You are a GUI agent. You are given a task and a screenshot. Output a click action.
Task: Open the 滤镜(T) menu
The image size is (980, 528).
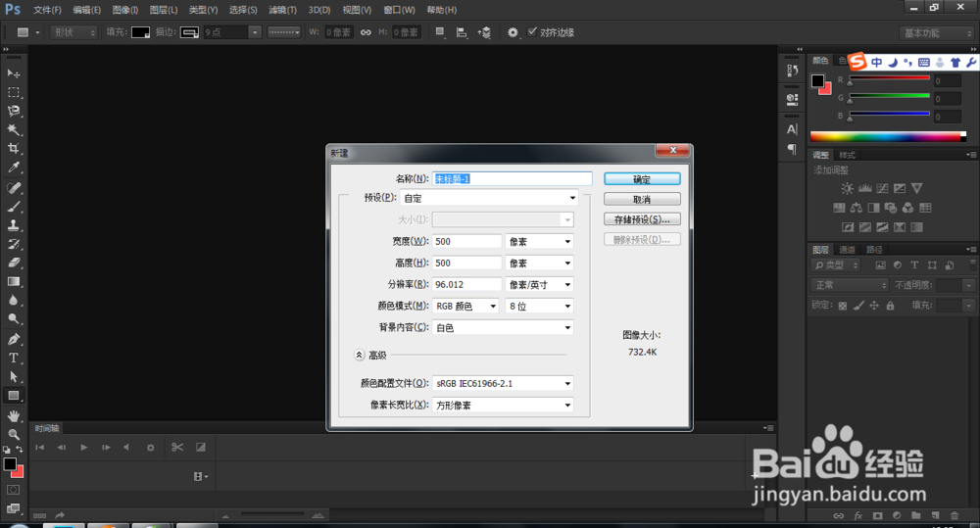tap(282, 10)
